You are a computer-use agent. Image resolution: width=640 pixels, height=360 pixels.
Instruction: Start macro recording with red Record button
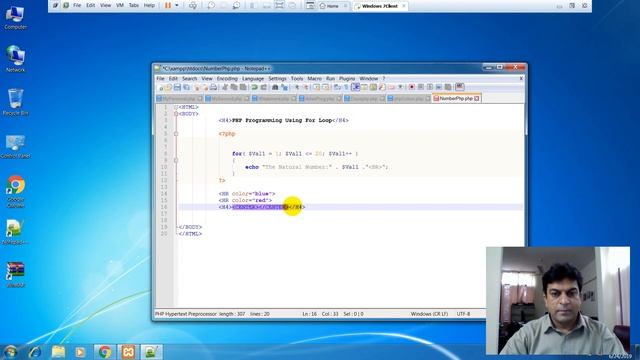(x=411, y=87)
